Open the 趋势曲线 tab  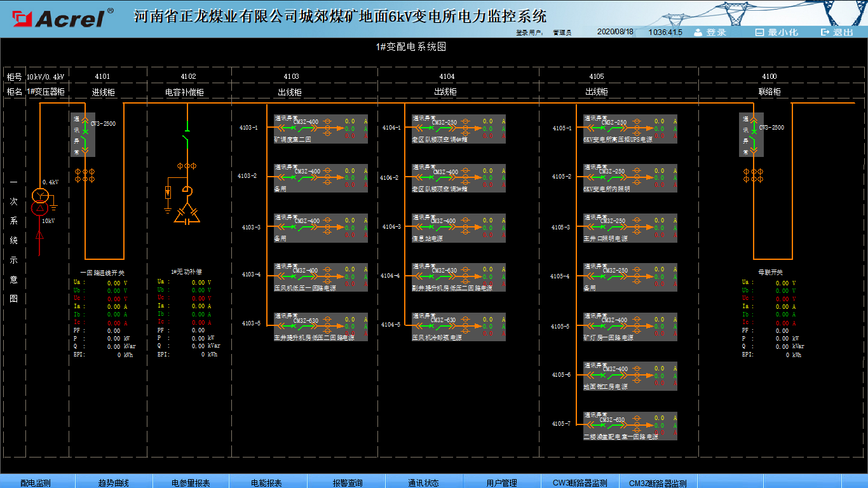pos(114,482)
